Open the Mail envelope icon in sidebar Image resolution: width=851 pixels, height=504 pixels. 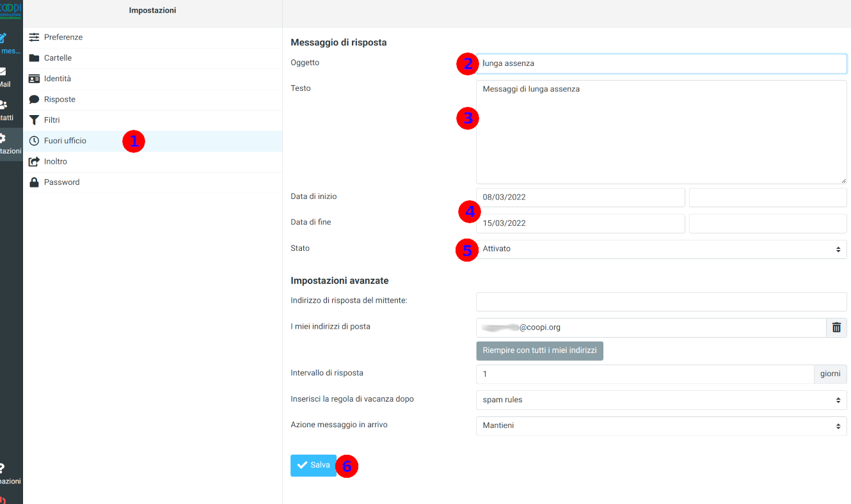[x=3, y=72]
